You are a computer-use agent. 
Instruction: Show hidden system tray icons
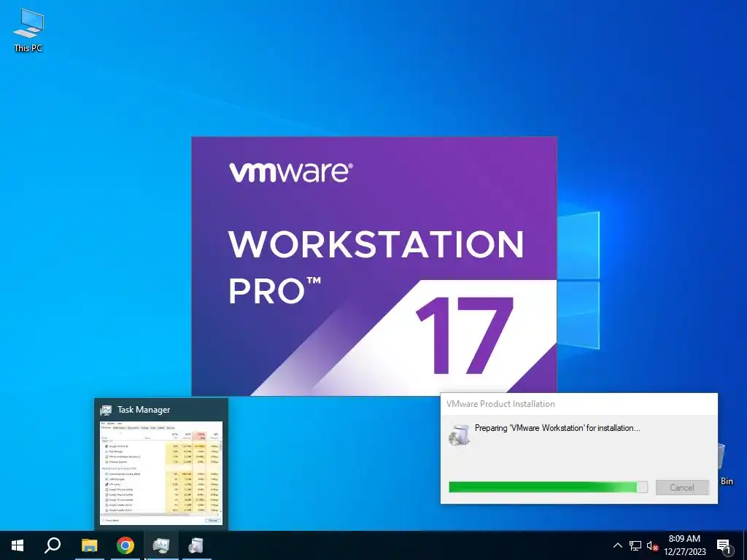coord(617,545)
